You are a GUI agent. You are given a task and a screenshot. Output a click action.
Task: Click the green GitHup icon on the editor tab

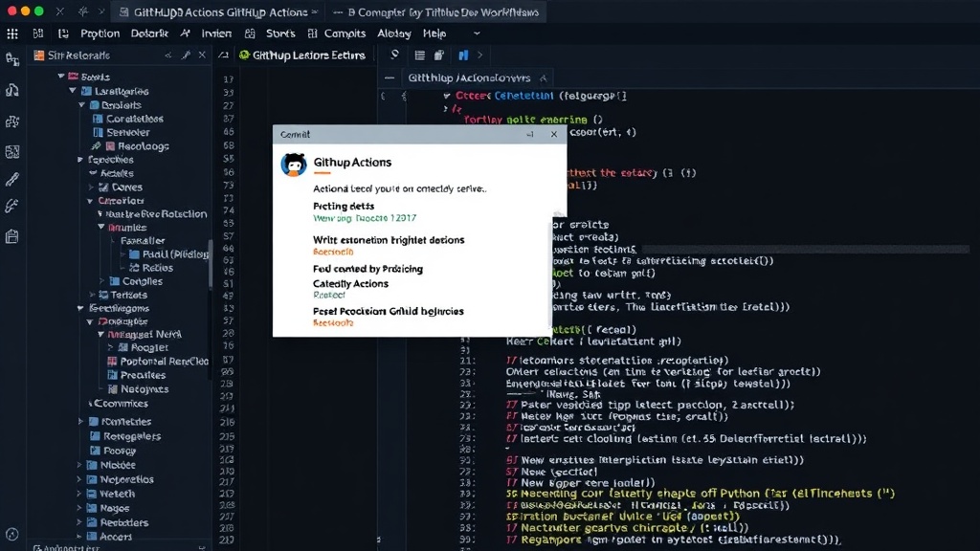(x=244, y=55)
